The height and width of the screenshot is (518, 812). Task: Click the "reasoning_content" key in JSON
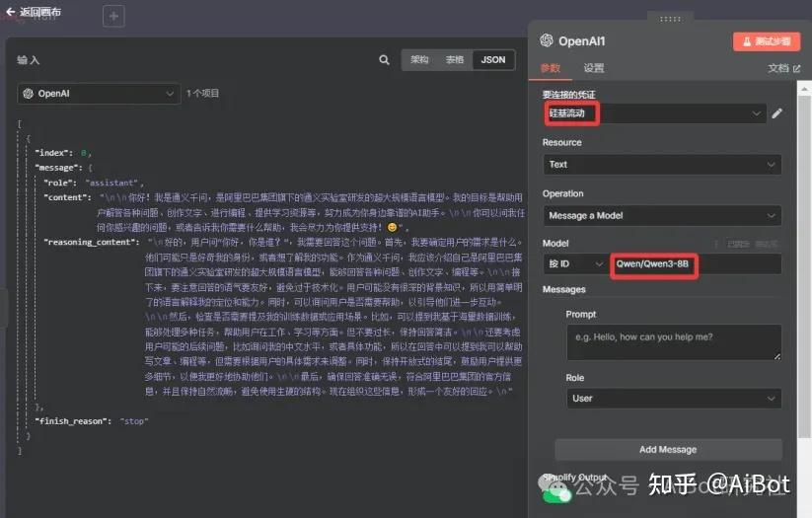pos(92,242)
